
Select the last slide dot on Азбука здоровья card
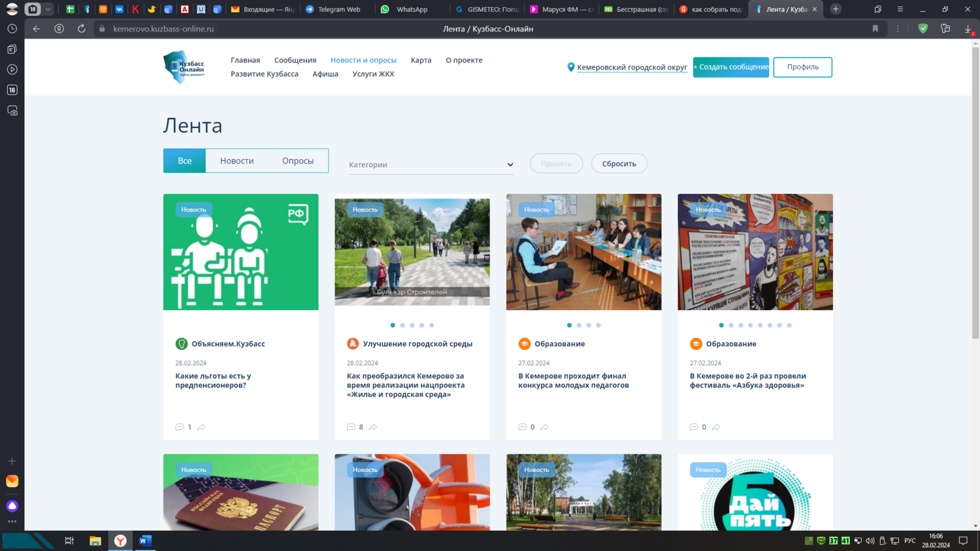click(x=789, y=325)
